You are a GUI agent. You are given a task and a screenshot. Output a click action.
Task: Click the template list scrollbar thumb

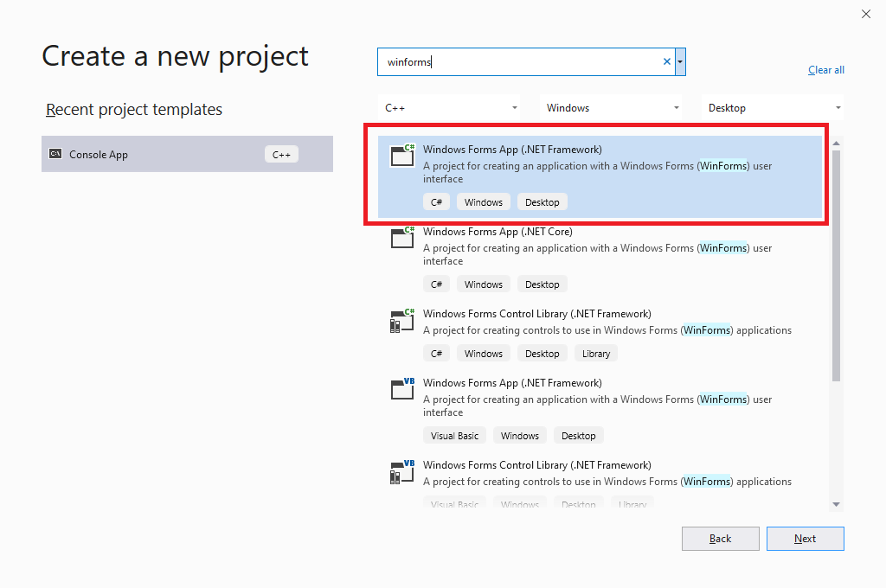point(837,265)
